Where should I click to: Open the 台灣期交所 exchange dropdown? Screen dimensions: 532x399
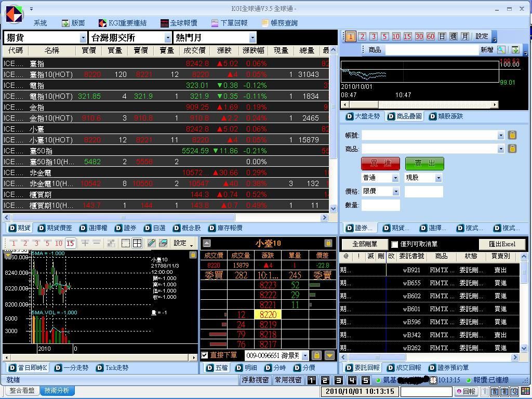[168, 37]
